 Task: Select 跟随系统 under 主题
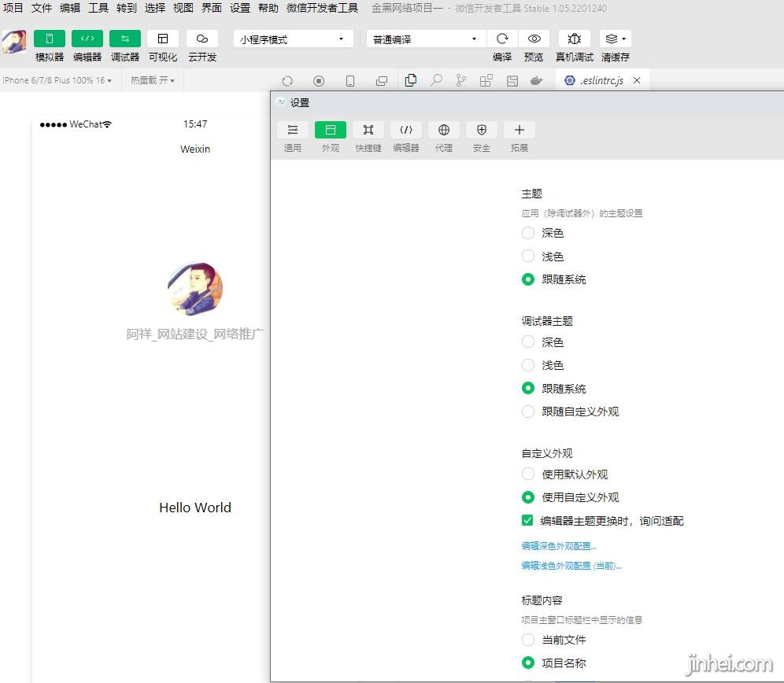528,279
